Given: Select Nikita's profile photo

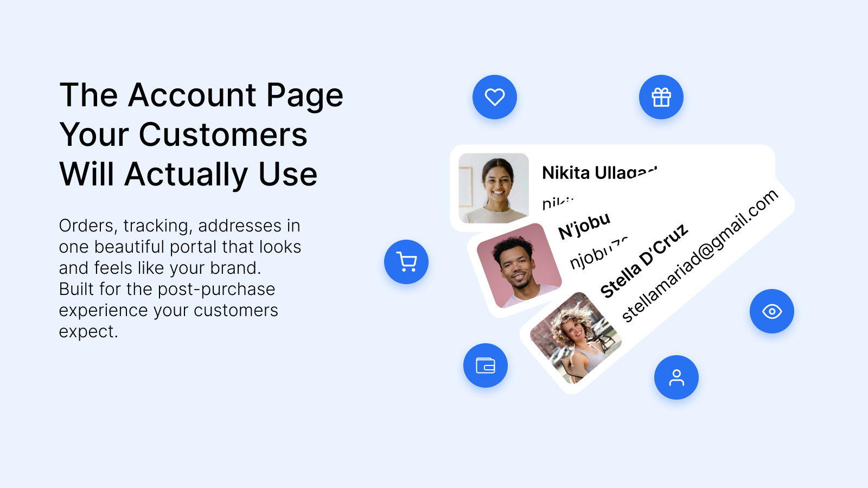Looking at the screenshot, I should (x=494, y=188).
